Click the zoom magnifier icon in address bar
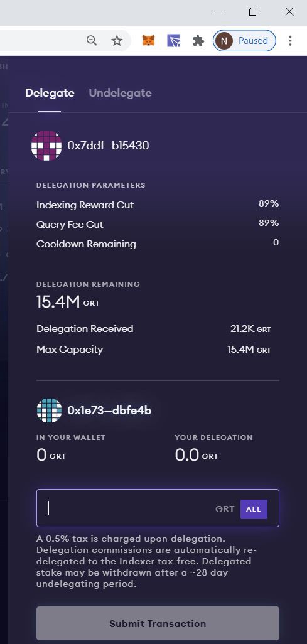 coord(92,41)
